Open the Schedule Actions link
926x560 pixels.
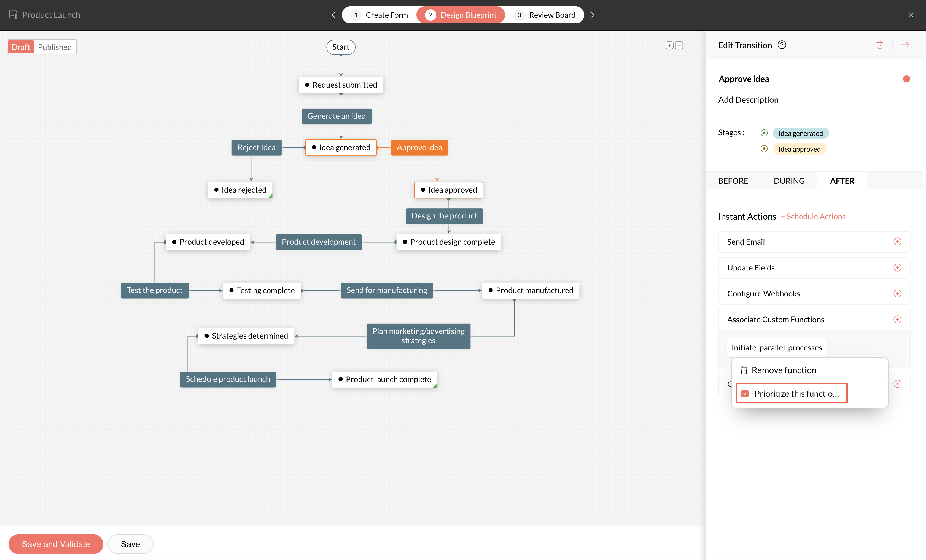coord(813,217)
